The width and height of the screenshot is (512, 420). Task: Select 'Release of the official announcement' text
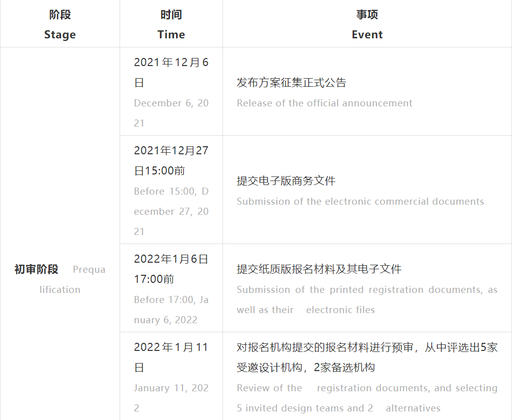click(324, 103)
